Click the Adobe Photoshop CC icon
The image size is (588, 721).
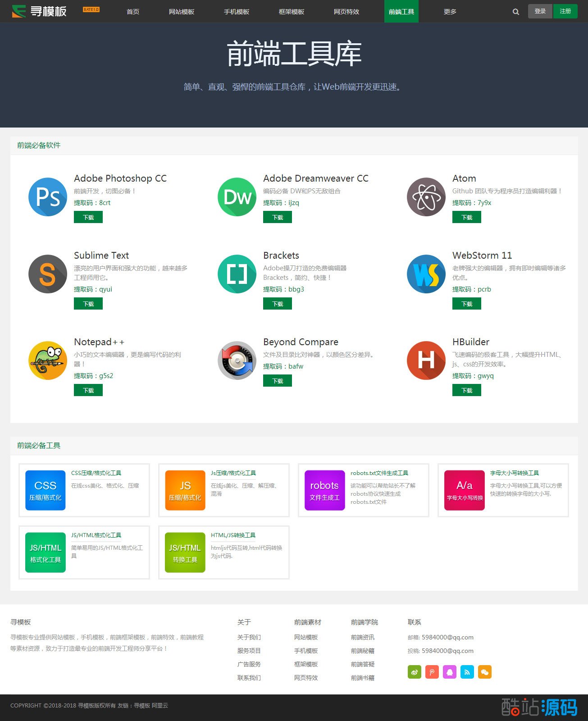48,197
